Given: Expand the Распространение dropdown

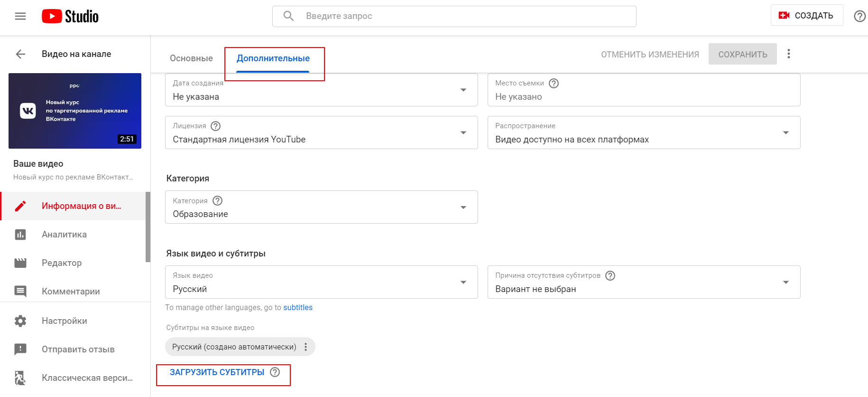Looking at the screenshot, I should click(786, 132).
